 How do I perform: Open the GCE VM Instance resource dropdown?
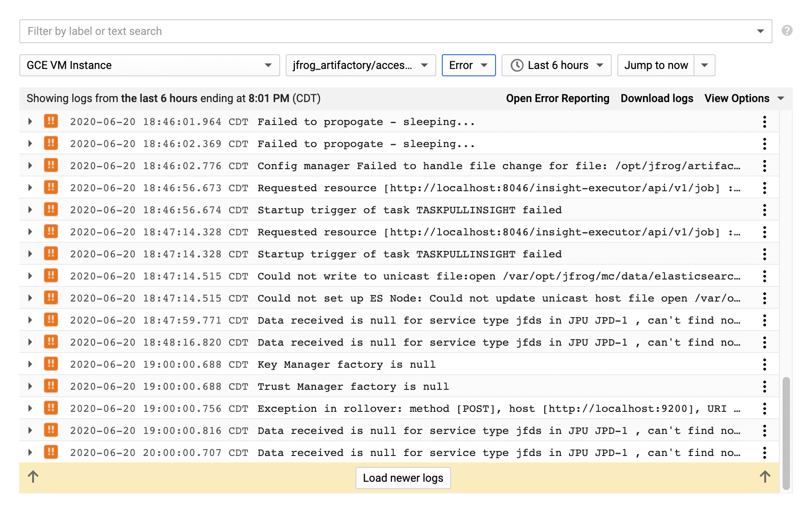tap(149, 65)
